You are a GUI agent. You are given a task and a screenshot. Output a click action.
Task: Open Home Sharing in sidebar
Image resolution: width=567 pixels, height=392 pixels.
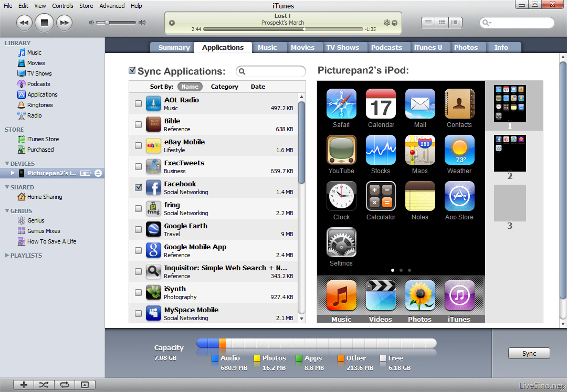[x=45, y=197]
